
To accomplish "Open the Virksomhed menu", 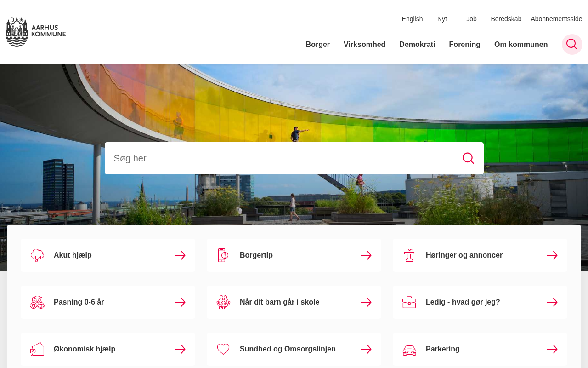I will [x=364, y=45].
